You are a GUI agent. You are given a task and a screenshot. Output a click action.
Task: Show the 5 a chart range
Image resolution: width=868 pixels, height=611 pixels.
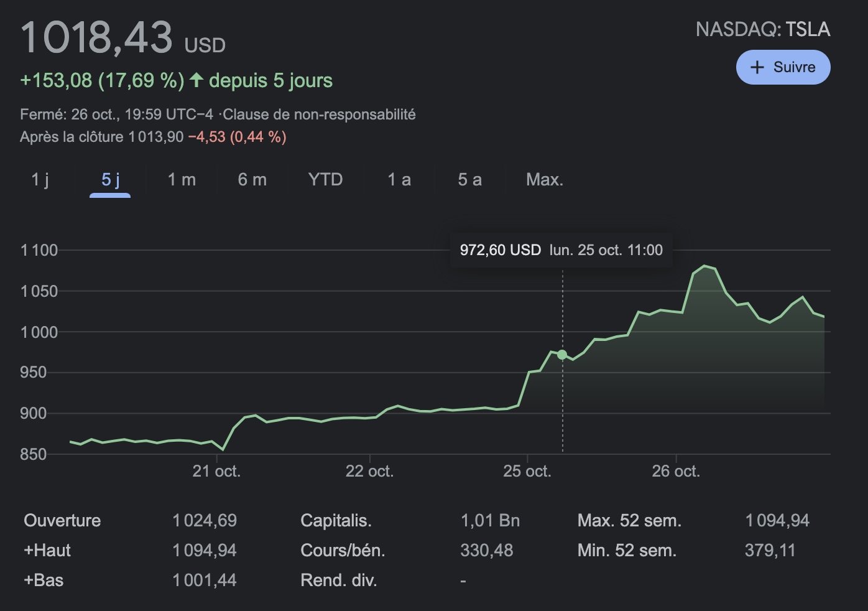(469, 180)
